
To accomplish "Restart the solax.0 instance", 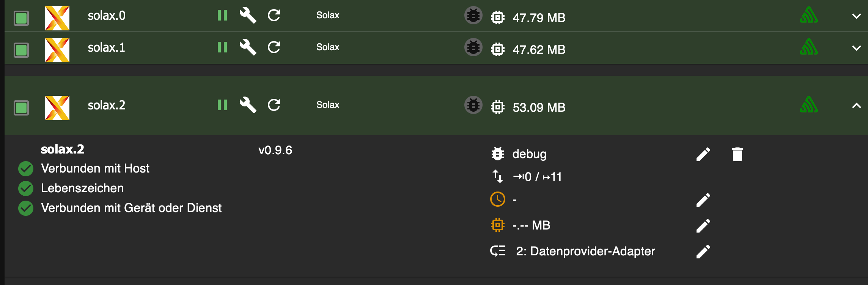I will 274,16.
